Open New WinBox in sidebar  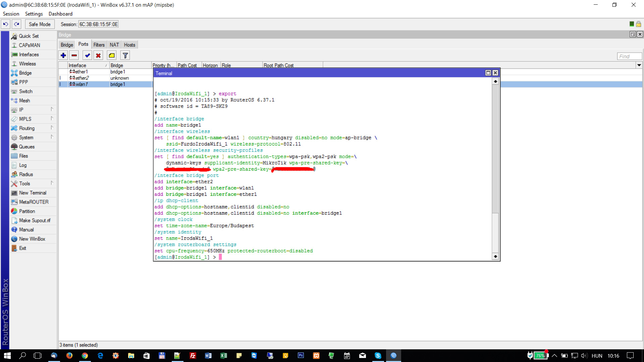point(32,239)
